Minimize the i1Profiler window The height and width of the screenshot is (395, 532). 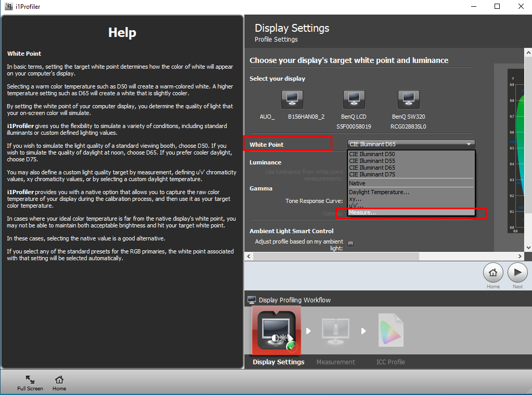pos(474,6)
